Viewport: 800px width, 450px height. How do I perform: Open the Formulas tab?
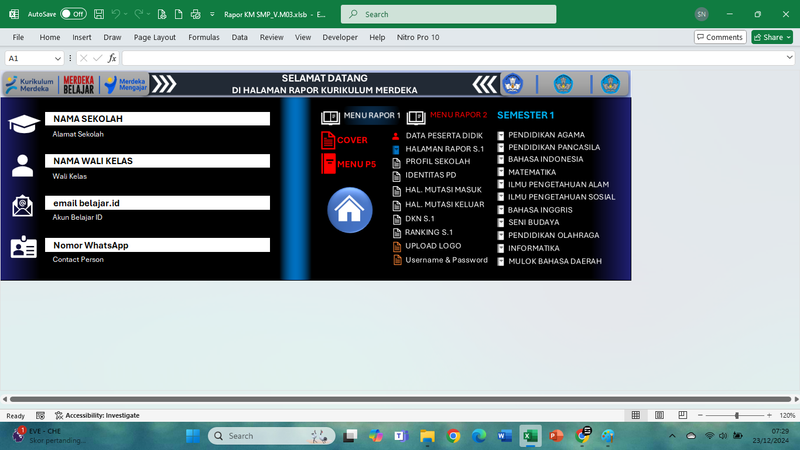(204, 37)
